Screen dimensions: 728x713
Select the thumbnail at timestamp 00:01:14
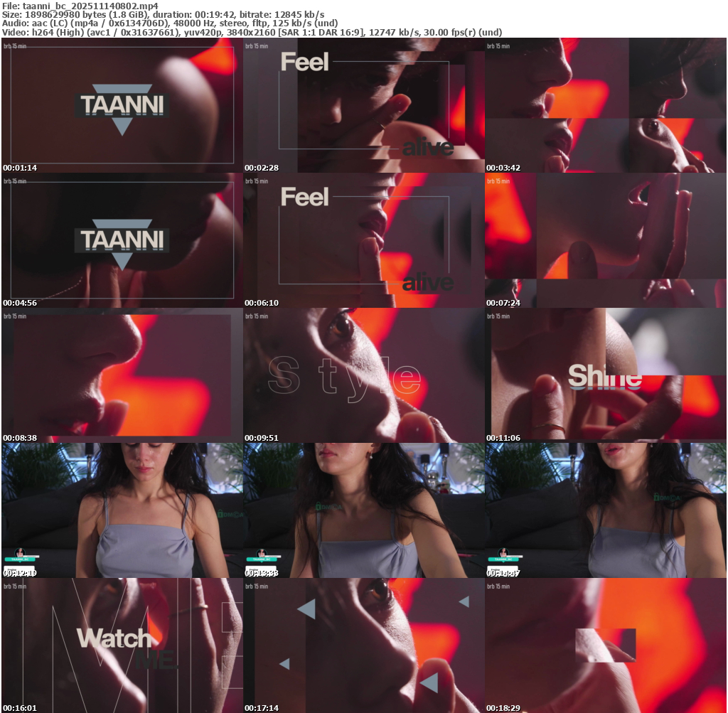pos(122,105)
